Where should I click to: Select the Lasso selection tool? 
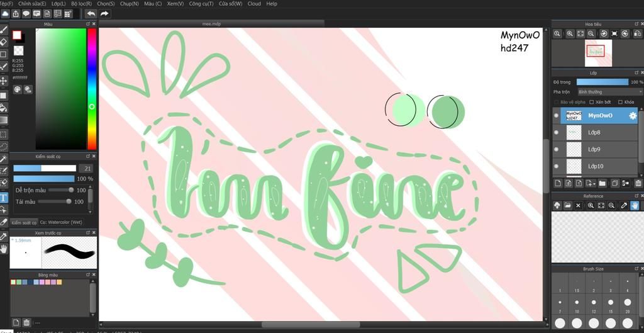point(3,146)
